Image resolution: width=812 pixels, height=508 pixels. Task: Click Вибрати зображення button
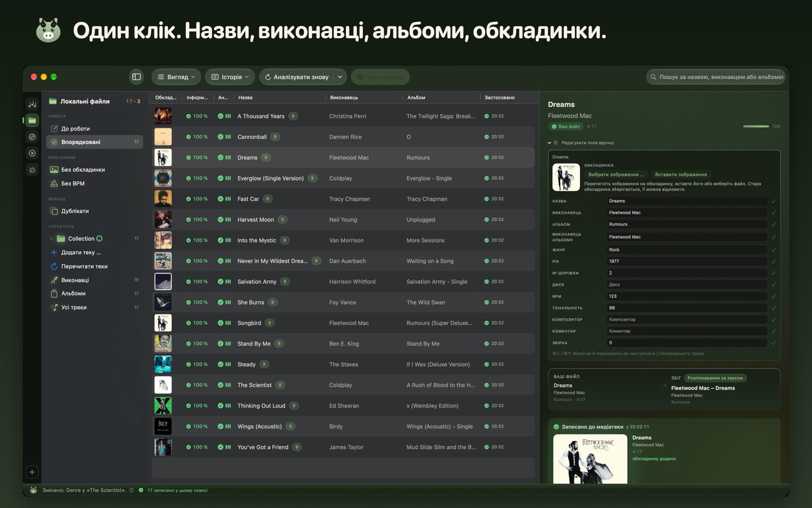[x=616, y=174]
